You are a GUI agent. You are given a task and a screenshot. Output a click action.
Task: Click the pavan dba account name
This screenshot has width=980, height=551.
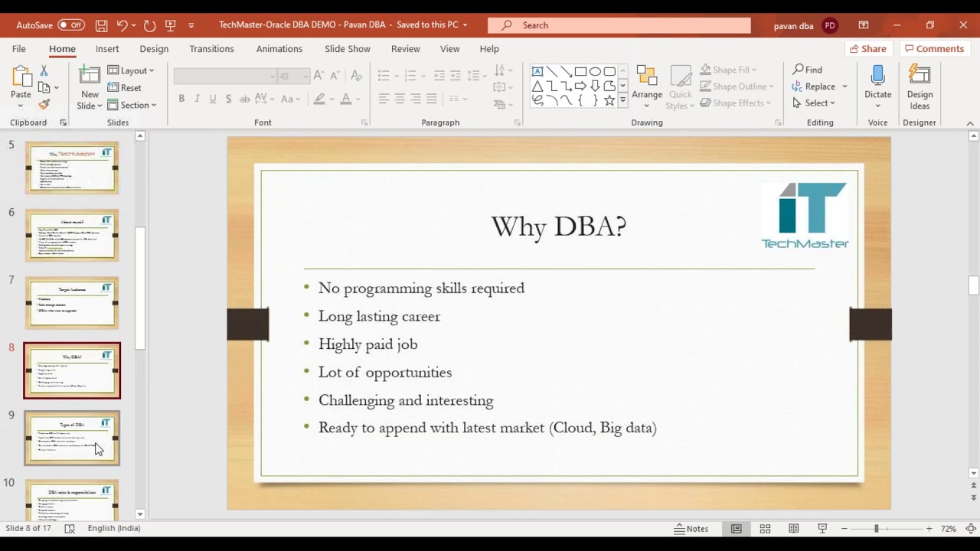[793, 25]
